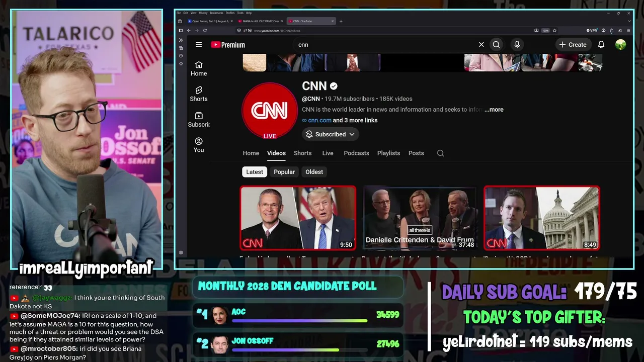The width and height of the screenshot is (644, 362).
Task: Click the Create button
Action: click(x=573, y=45)
